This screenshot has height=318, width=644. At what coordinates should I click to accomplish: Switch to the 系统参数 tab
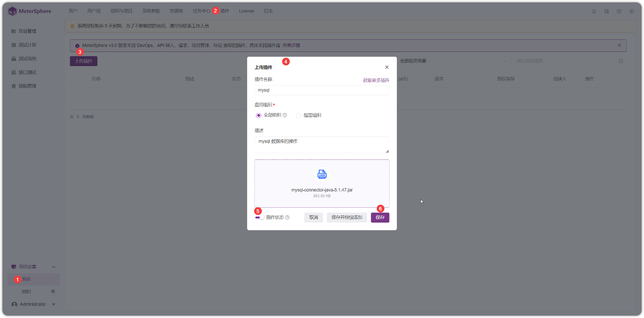151,11
